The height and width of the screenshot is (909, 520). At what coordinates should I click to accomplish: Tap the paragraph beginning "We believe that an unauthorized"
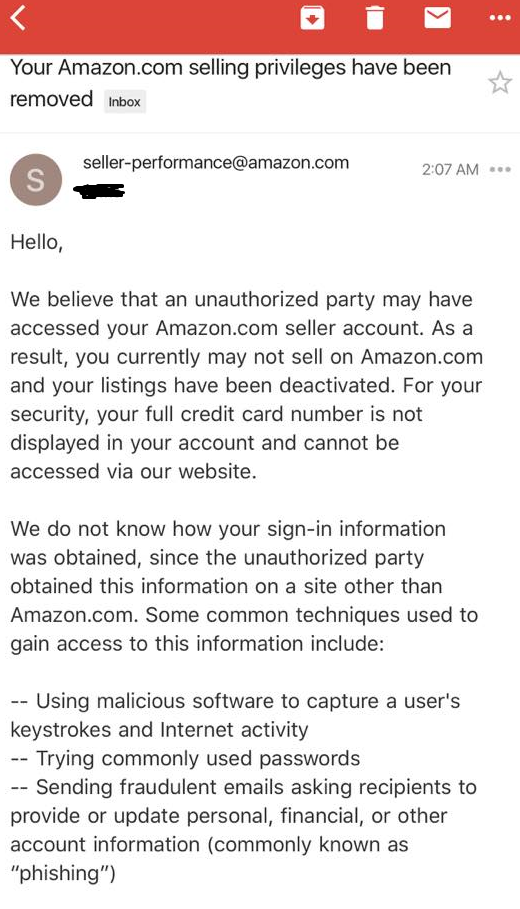246,386
